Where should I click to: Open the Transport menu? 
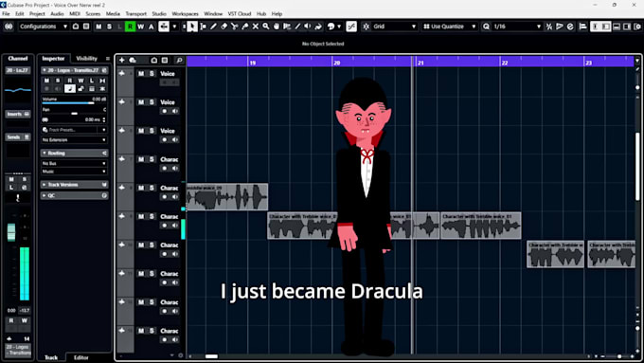pyautogui.click(x=136, y=13)
